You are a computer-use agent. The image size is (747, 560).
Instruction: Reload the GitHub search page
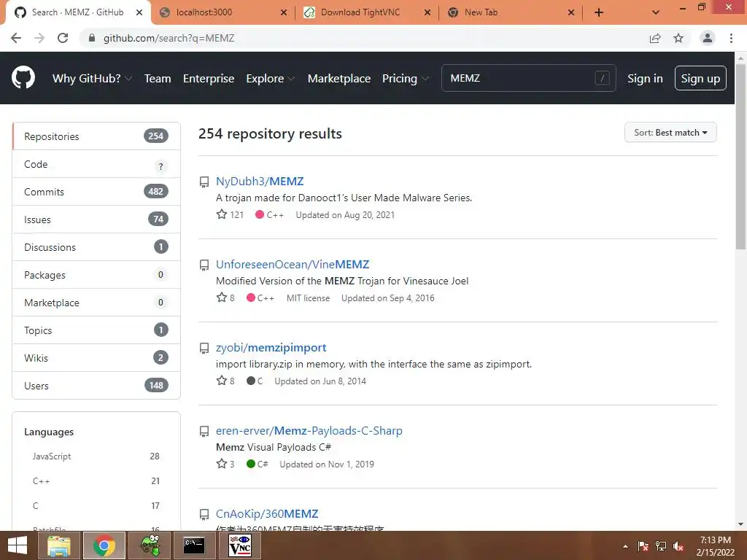63,38
